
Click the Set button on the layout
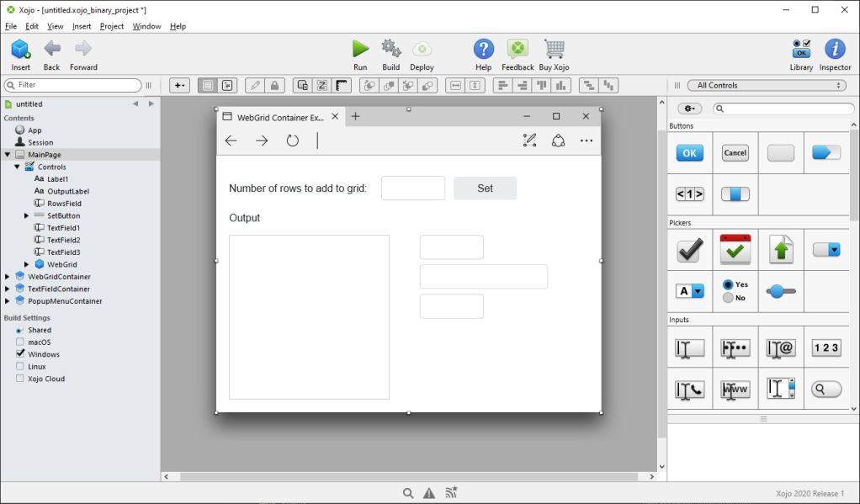tap(485, 188)
